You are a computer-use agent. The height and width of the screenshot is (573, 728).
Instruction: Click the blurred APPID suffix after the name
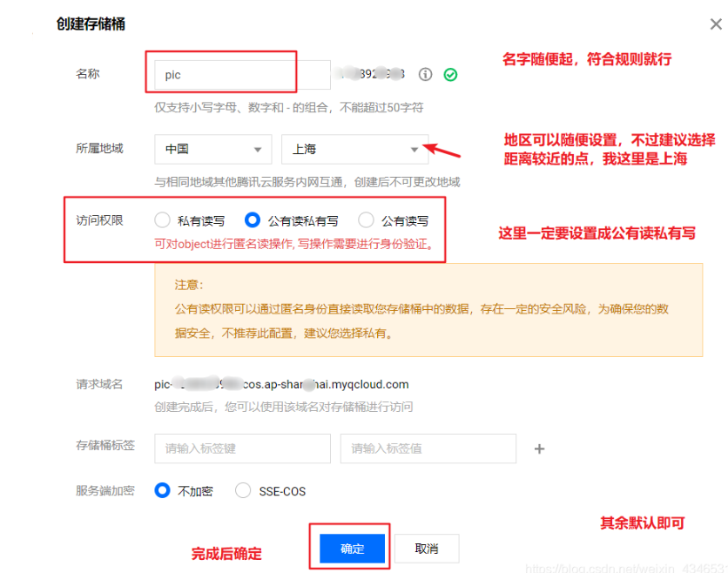click(372, 75)
